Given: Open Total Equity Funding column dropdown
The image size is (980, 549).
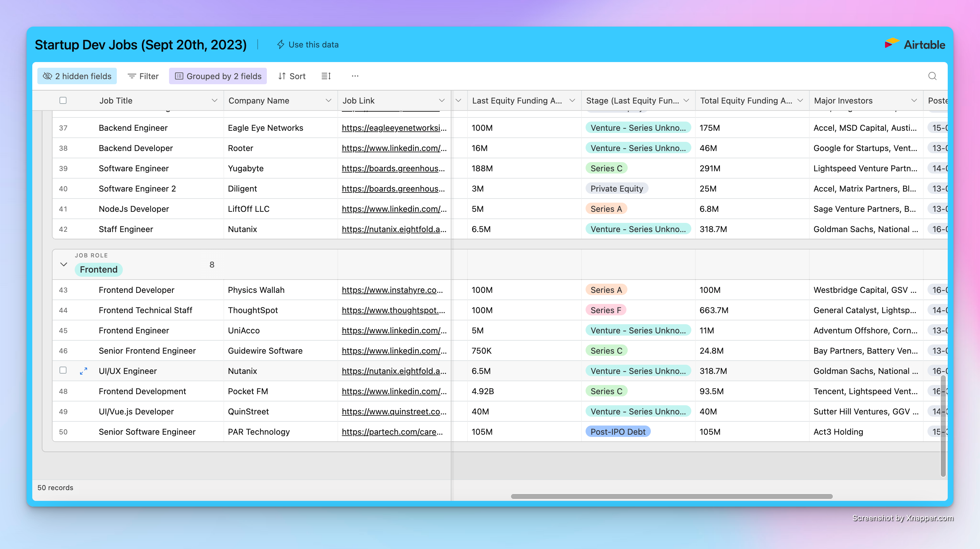Looking at the screenshot, I should click(x=800, y=100).
